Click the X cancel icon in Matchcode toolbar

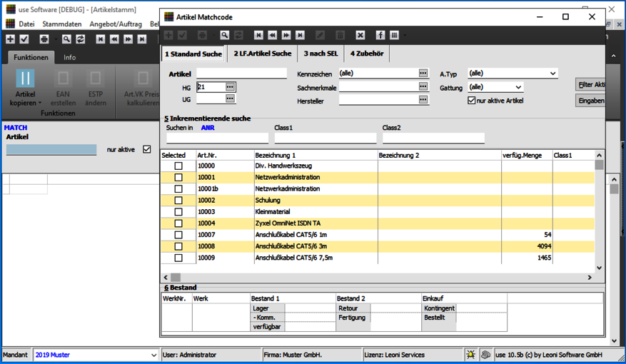coord(360,36)
